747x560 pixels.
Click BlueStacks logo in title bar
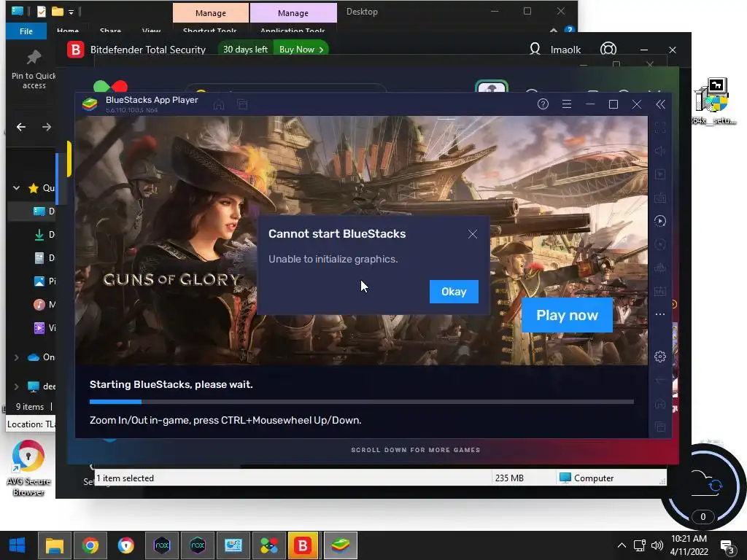pos(90,104)
